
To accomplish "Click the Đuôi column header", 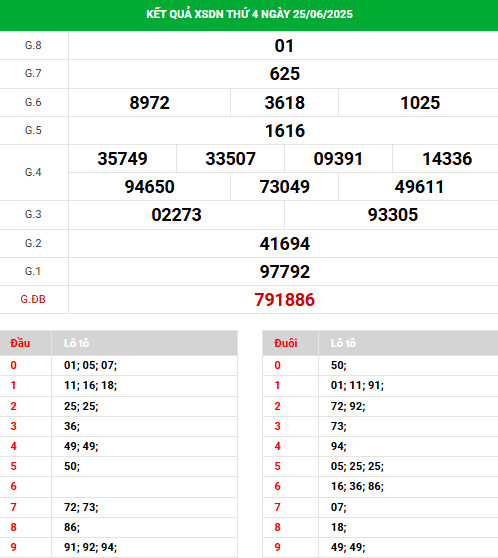I will (285, 343).
